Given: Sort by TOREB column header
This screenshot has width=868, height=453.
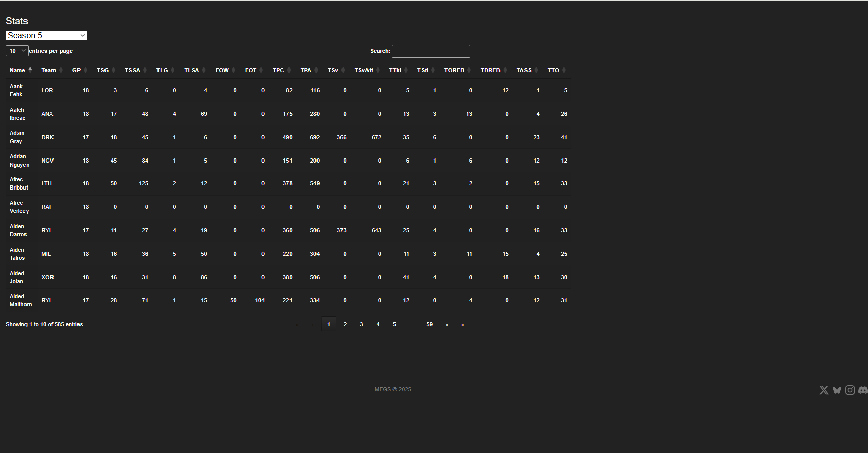Looking at the screenshot, I should [454, 70].
